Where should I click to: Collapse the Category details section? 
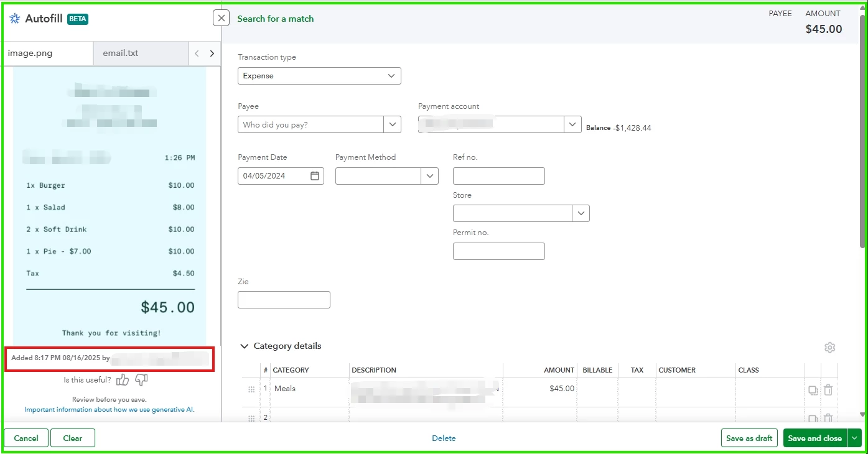243,346
